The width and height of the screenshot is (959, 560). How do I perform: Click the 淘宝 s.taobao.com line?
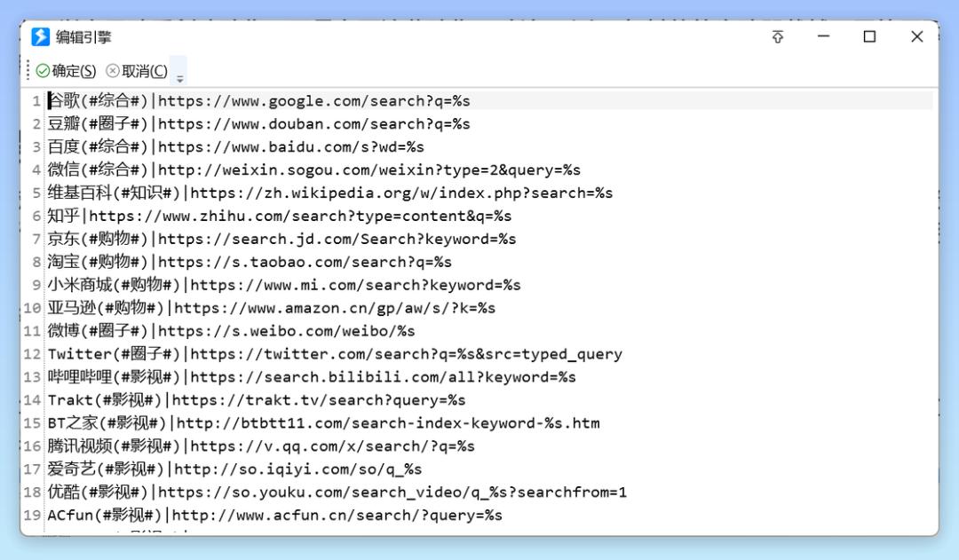pos(250,262)
